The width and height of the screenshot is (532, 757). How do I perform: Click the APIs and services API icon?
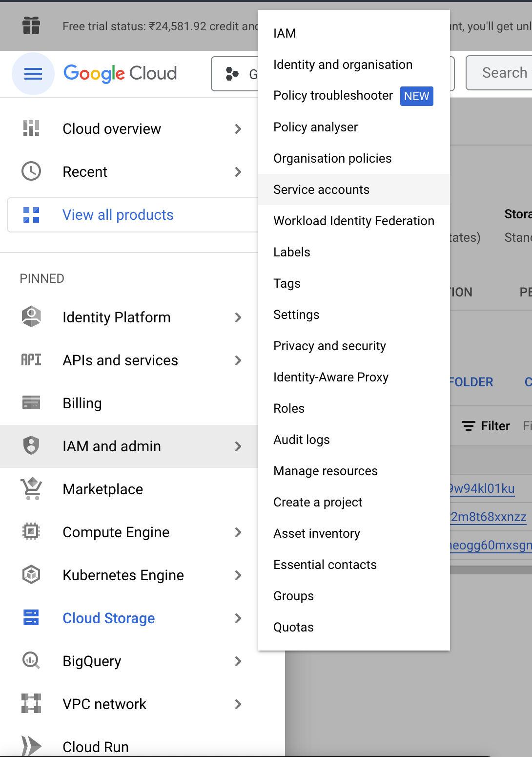pos(31,360)
